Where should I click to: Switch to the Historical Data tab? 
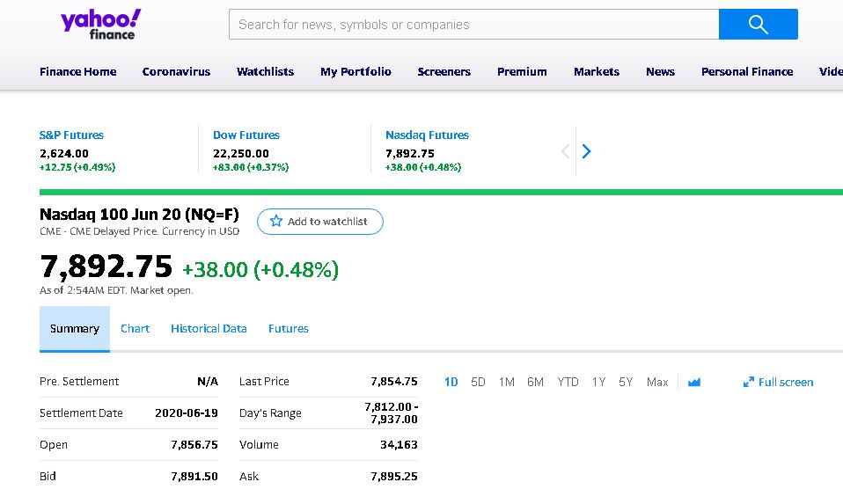pyautogui.click(x=209, y=328)
